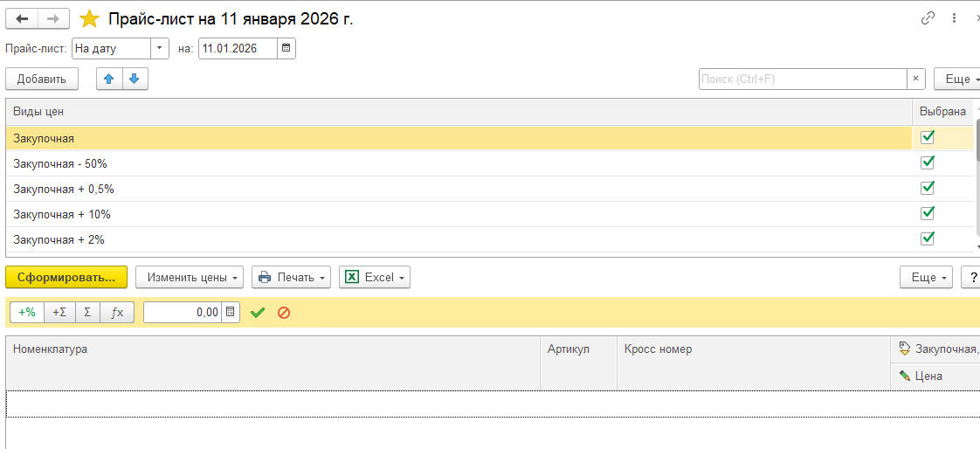Copy link using chain icon

(928, 18)
